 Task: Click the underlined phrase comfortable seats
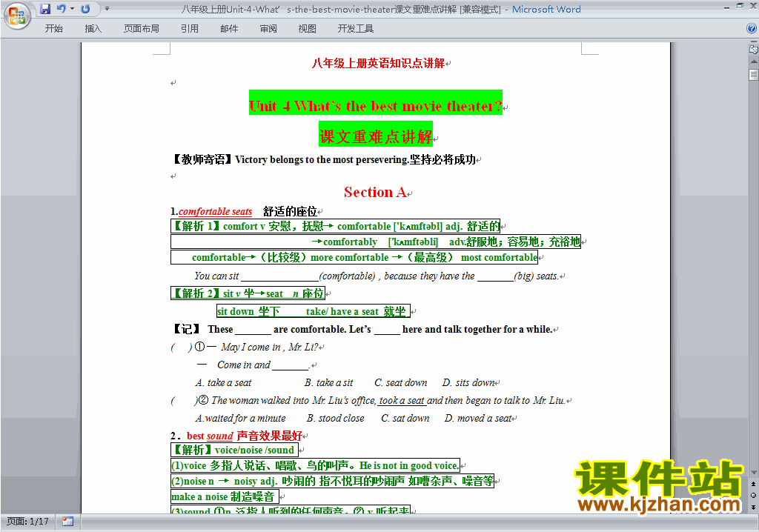coord(216,212)
